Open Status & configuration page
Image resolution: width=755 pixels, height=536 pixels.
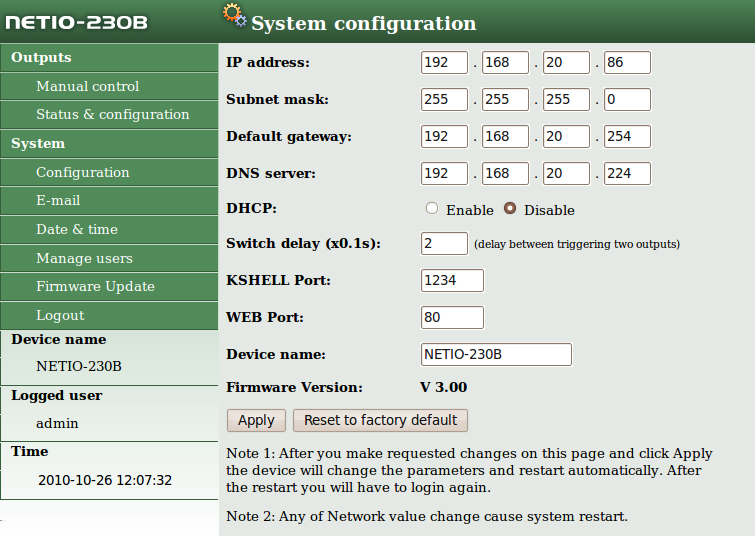(x=109, y=115)
